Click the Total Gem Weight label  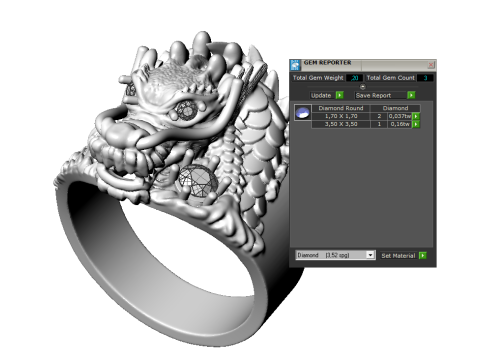click(x=318, y=78)
